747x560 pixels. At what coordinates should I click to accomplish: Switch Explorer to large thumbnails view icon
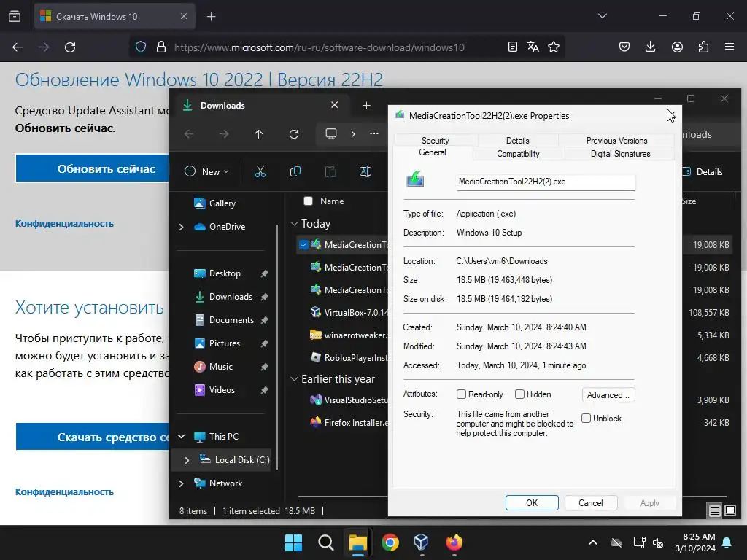pyautogui.click(x=730, y=511)
